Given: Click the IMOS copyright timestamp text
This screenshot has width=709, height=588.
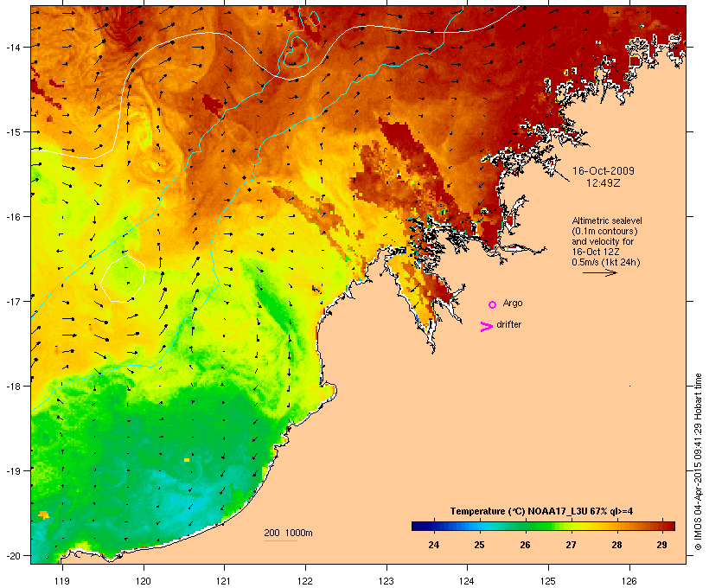Looking at the screenshot, I should tap(698, 462).
